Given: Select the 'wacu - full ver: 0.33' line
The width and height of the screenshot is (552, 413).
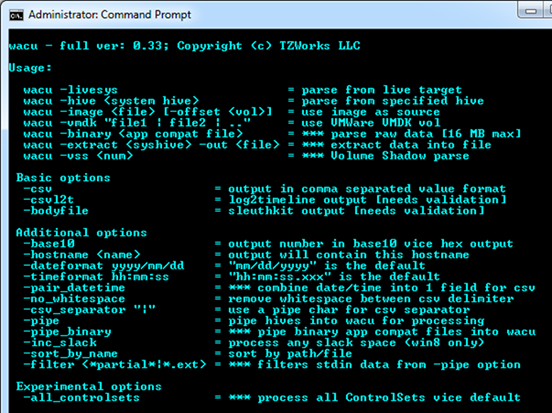Looking at the screenshot, I should [x=185, y=46].
